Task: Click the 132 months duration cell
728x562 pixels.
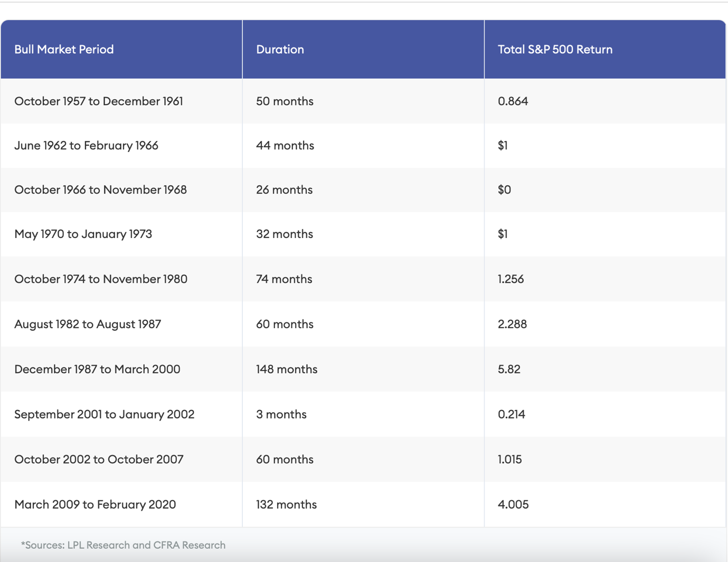Action: pos(286,504)
